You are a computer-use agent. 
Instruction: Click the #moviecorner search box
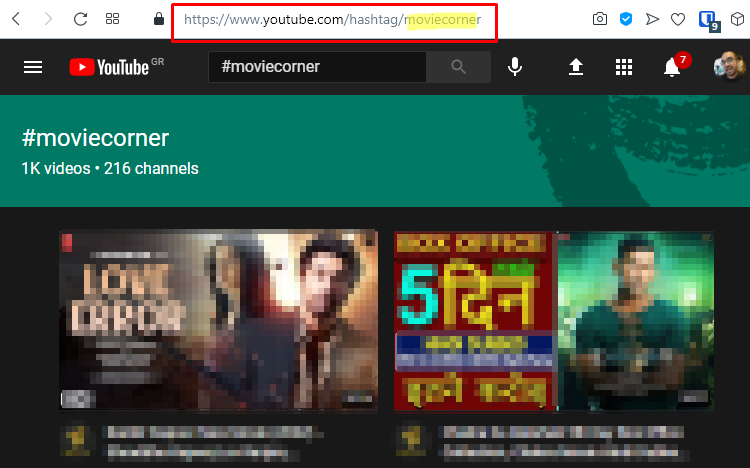pyautogui.click(x=317, y=67)
